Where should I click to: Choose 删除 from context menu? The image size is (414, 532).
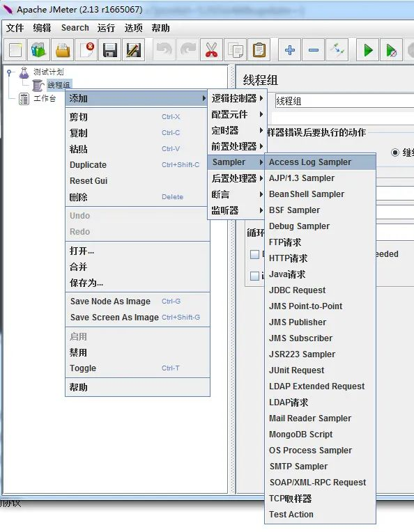[137, 197]
